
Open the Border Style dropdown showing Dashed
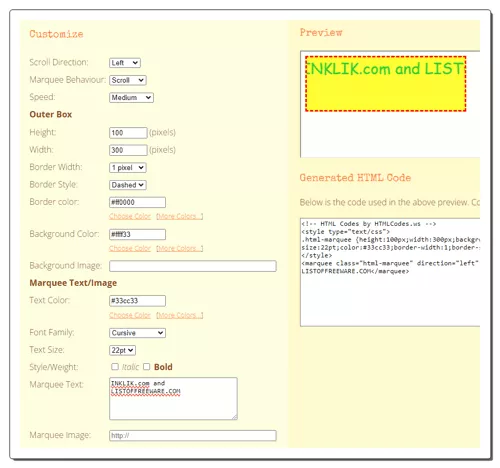[x=128, y=185]
